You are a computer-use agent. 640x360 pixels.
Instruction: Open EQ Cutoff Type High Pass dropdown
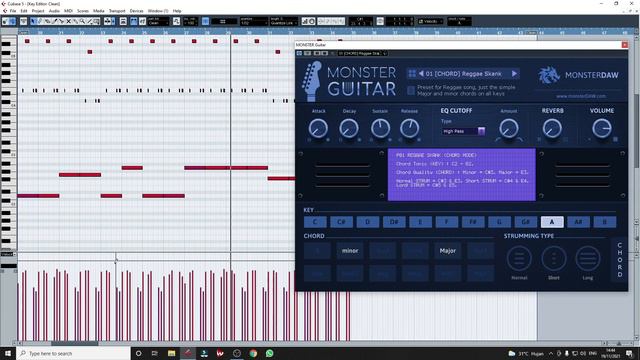pos(463,131)
